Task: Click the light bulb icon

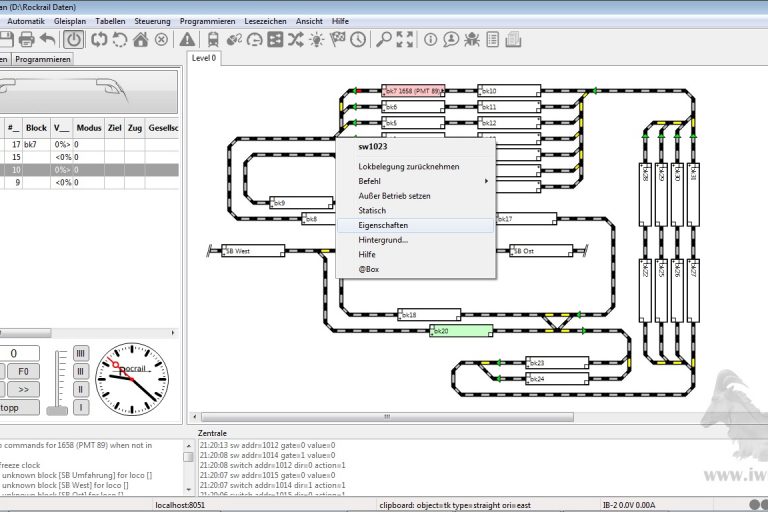Action: coord(317,40)
